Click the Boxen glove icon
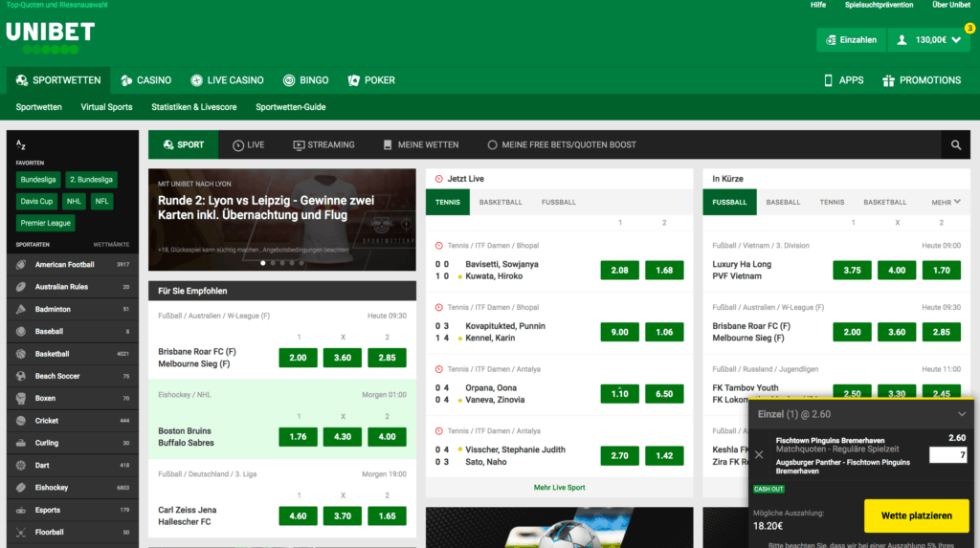This screenshot has height=548, width=980. tap(21, 398)
